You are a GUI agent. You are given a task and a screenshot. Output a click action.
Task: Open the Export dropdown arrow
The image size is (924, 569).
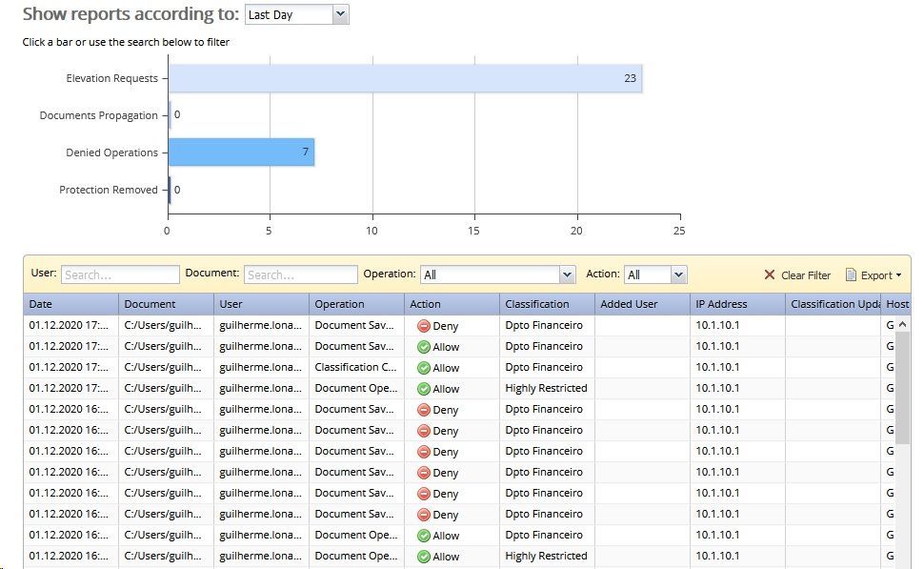pyautogui.click(x=898, y=275)
